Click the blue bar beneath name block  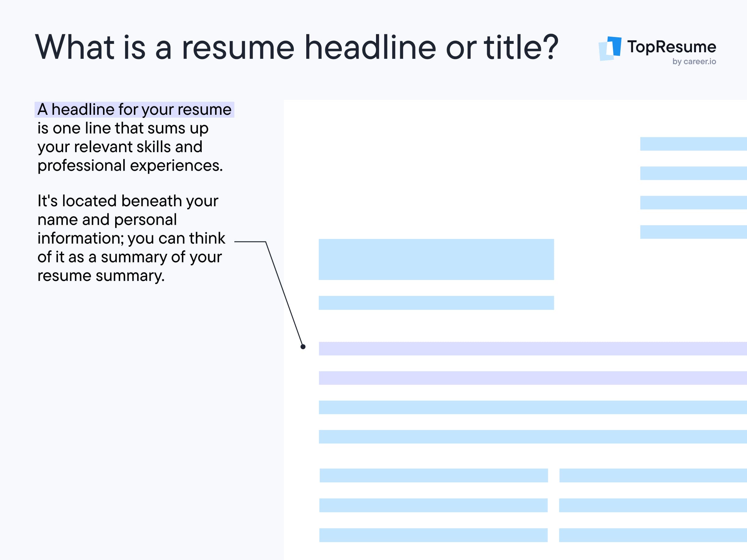click(436, 303)
